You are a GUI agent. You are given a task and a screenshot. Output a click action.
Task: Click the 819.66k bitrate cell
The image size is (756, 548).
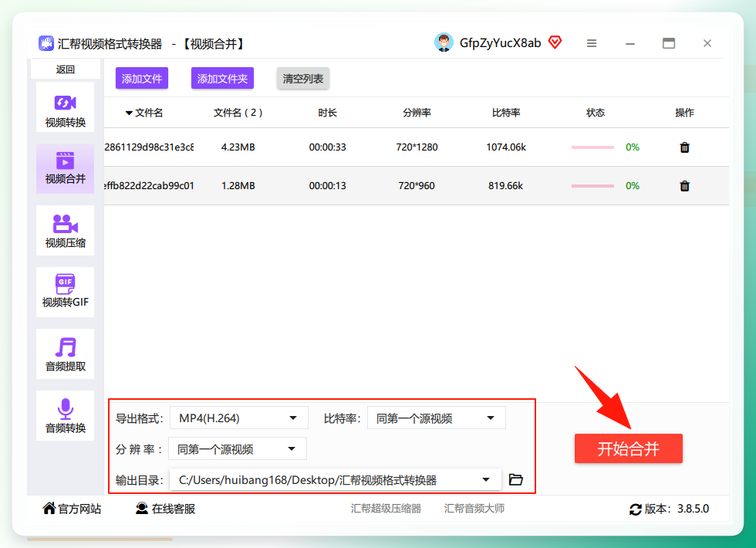tap(506, 186)
